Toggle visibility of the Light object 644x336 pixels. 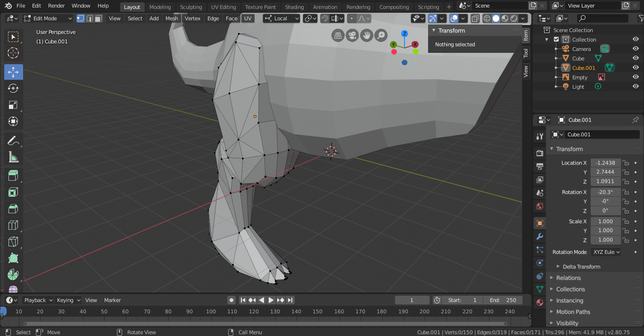636,87
